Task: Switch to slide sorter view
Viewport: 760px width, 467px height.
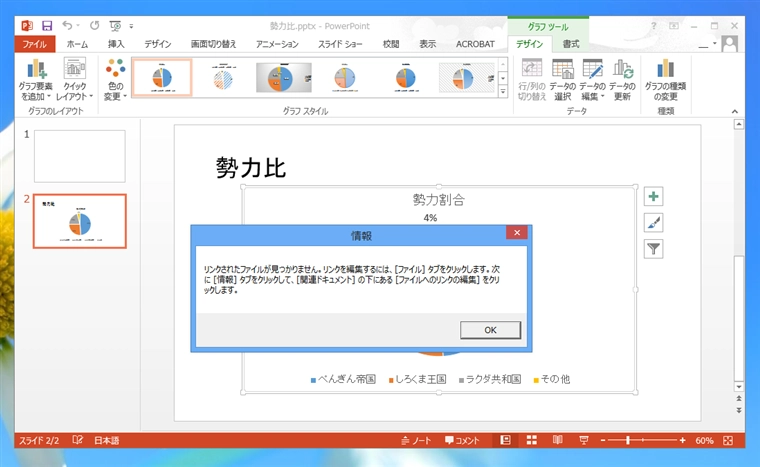Action: pos(532,440)
